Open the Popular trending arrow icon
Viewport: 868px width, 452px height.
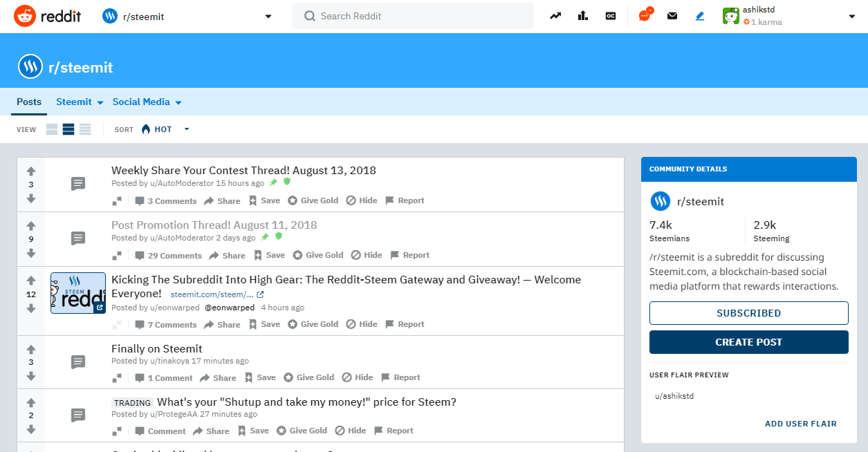coord(555,16)
